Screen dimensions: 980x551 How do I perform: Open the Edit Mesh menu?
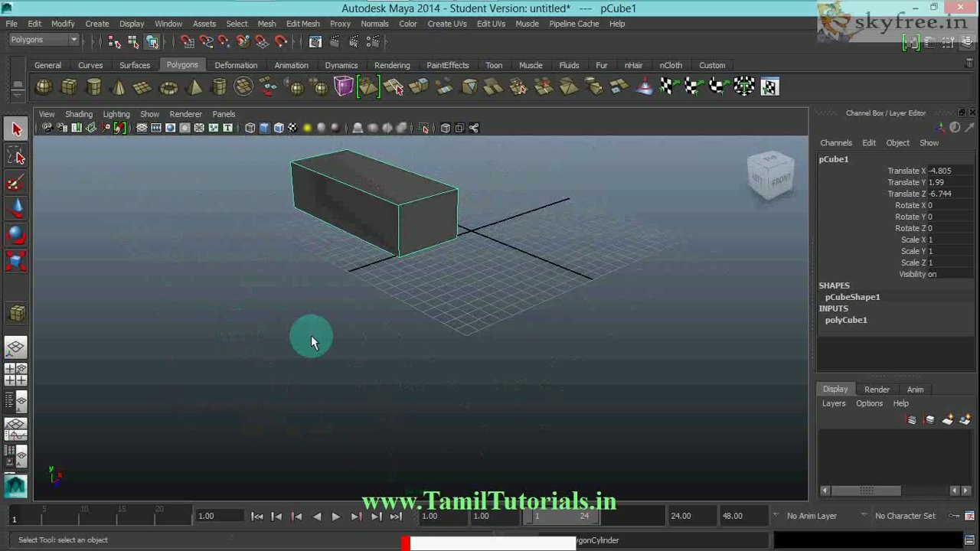(303, 24)
